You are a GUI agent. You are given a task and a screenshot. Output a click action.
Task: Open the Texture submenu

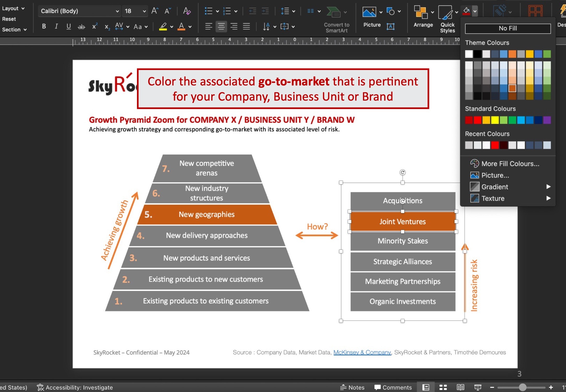point(510,198)
